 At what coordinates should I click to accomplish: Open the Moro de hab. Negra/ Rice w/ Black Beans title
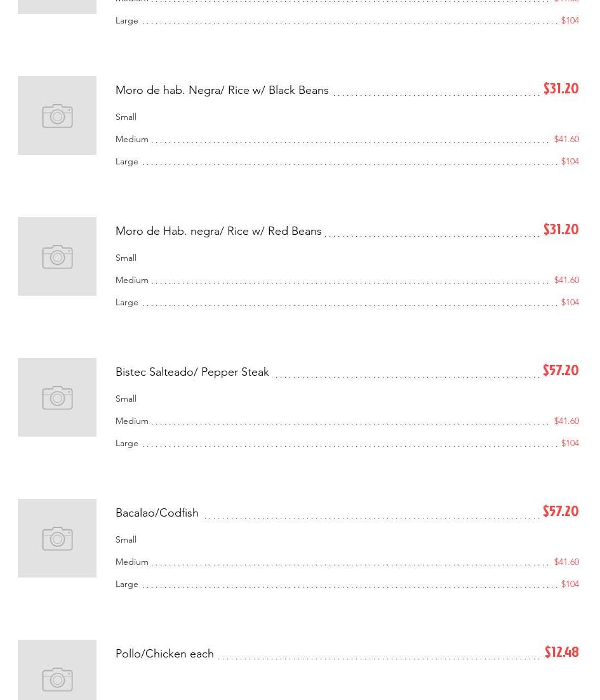tap(222, 90)
